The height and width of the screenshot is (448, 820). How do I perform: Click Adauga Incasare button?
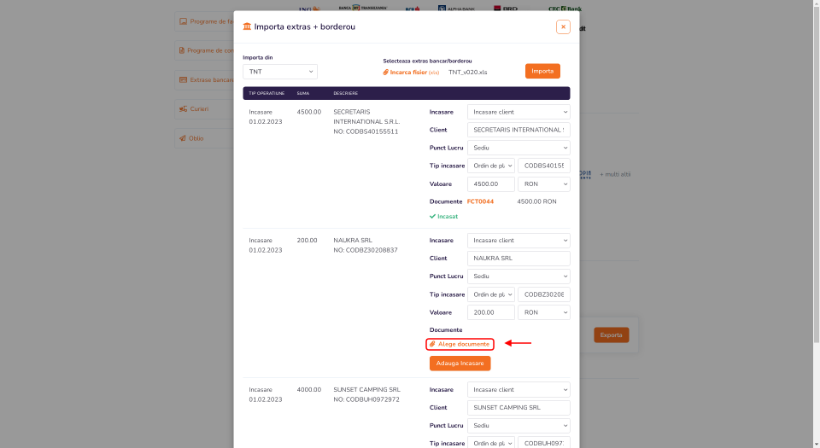(460, 363)
